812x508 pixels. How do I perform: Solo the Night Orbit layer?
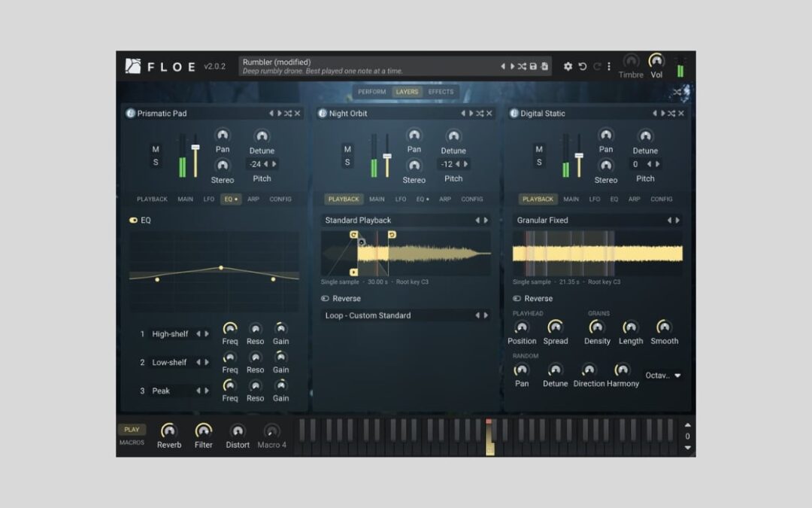point(347,163)
